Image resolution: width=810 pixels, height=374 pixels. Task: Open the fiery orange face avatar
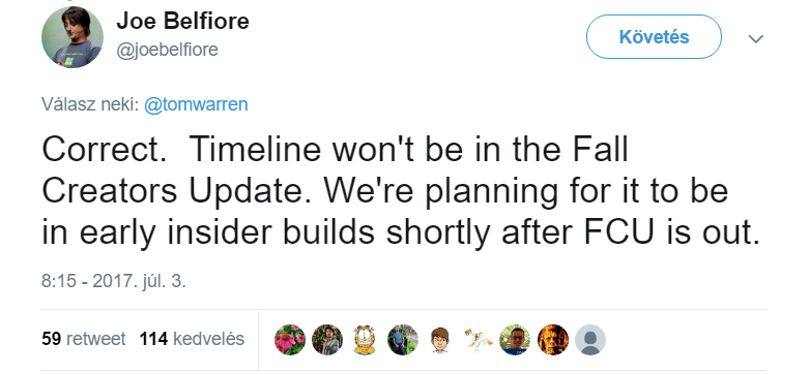coord(553,339)
